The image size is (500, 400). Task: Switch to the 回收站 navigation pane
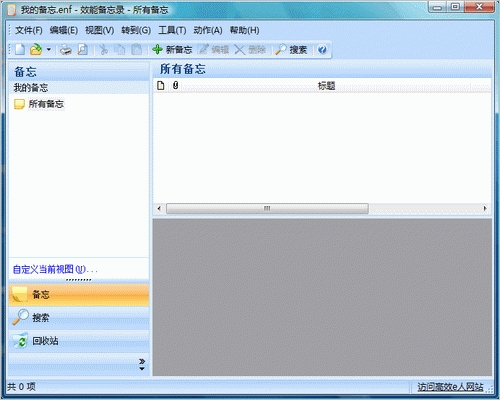click(79, 341)
